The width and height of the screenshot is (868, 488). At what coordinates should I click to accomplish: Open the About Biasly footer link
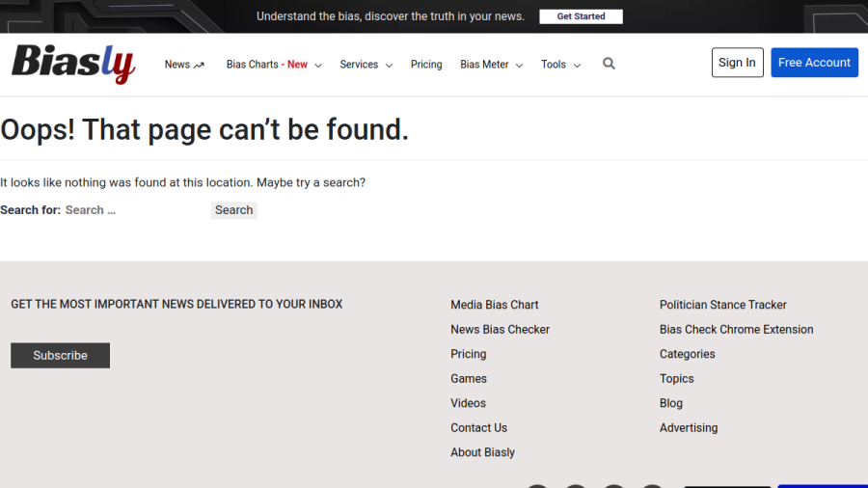coord(483,452)
